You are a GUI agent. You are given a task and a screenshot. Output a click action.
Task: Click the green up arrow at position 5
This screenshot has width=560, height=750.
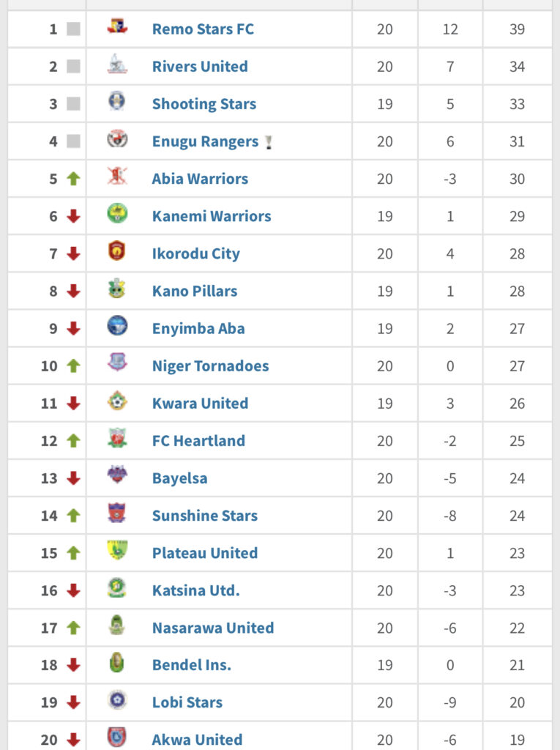click(x=73, y=179)
